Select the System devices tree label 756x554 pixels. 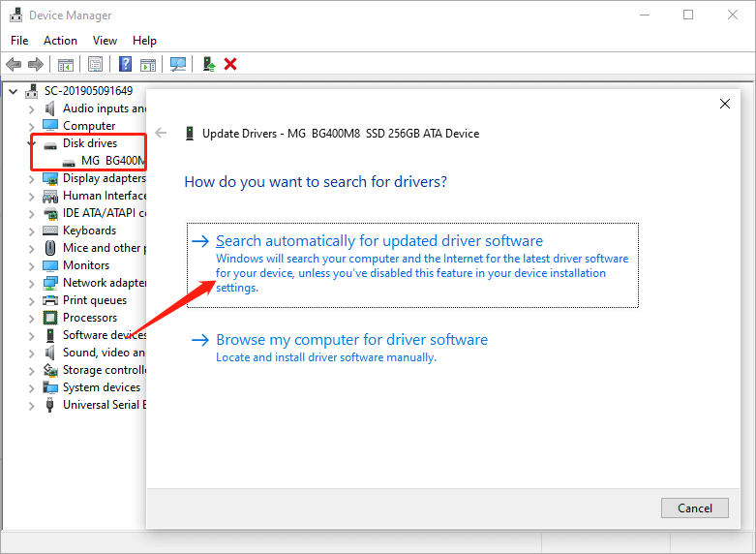tap(102, 387)
